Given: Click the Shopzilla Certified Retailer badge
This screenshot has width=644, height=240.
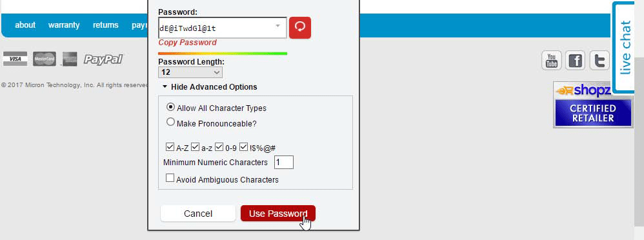Looking at the screenshot, I should pyautogui.click(x=592, y=105).
